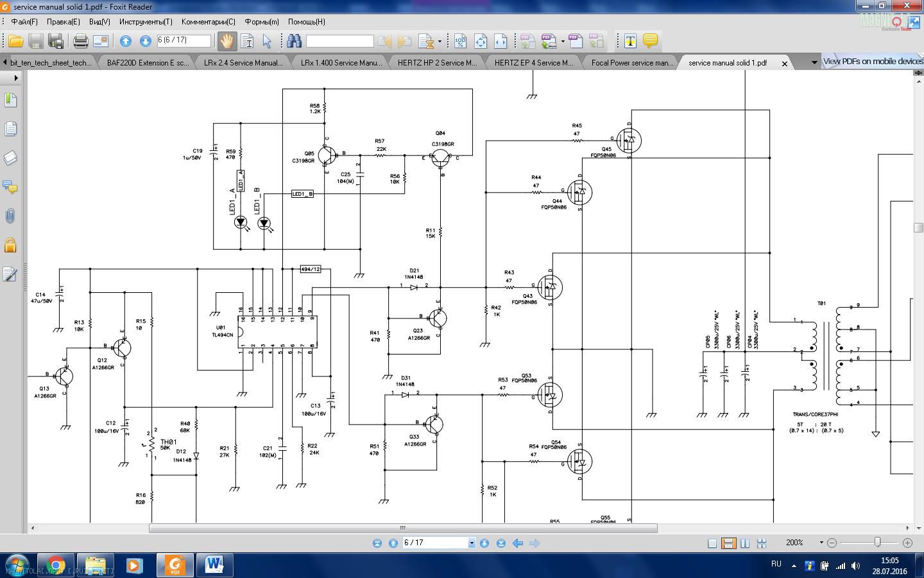Screen dimensions: 924x578
Task: Switch to single page layout
Action: coord(712,543)
